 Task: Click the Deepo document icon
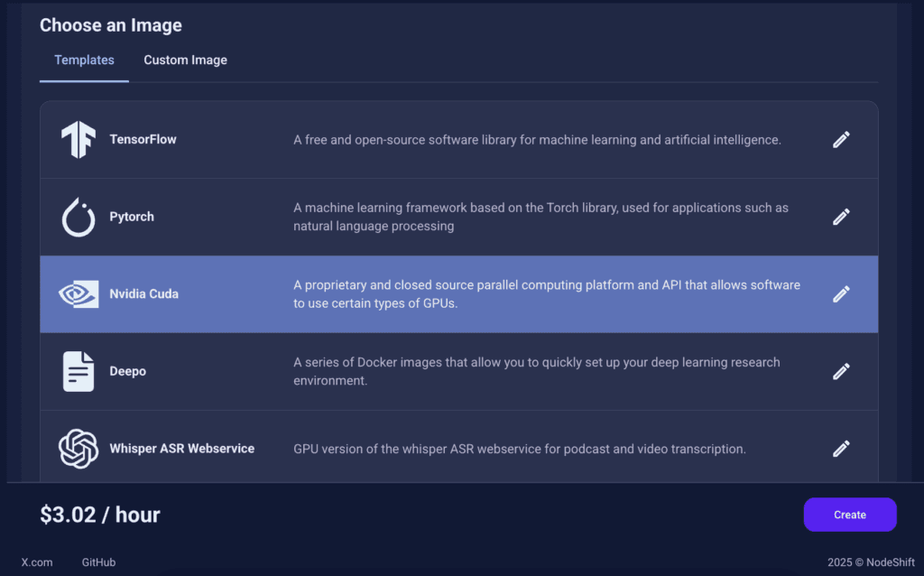pos(79,371)
